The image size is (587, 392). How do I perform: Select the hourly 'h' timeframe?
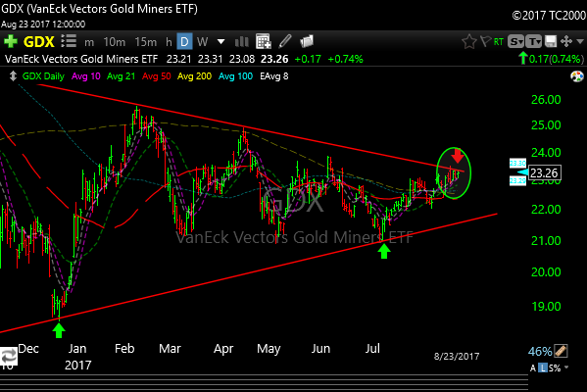point(169,42)
